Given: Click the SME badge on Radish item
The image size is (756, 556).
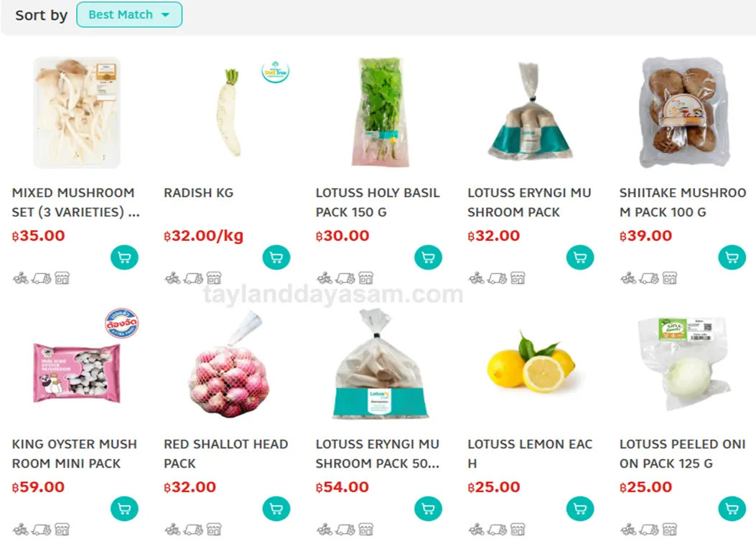Looking at the screenshot, I should [275, 72].
